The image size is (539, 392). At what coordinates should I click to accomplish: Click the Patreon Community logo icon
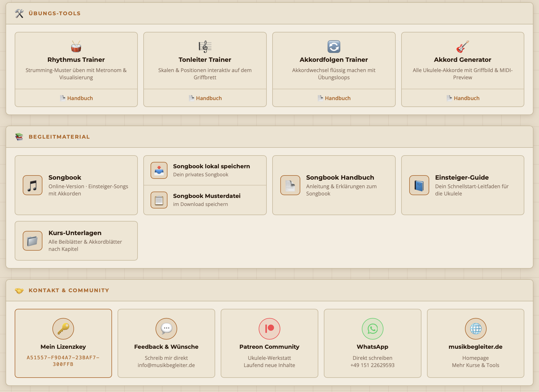269,329
